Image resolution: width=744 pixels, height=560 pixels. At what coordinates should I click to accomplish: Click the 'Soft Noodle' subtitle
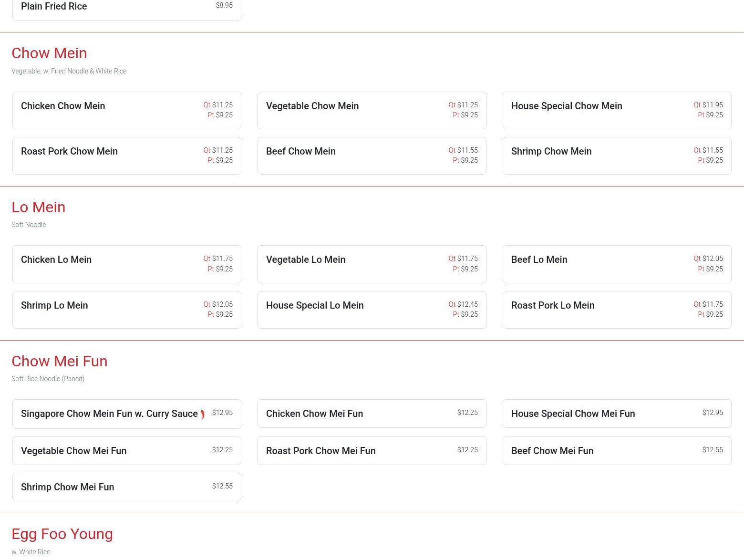pyautogui.click(x=29, y=225)
